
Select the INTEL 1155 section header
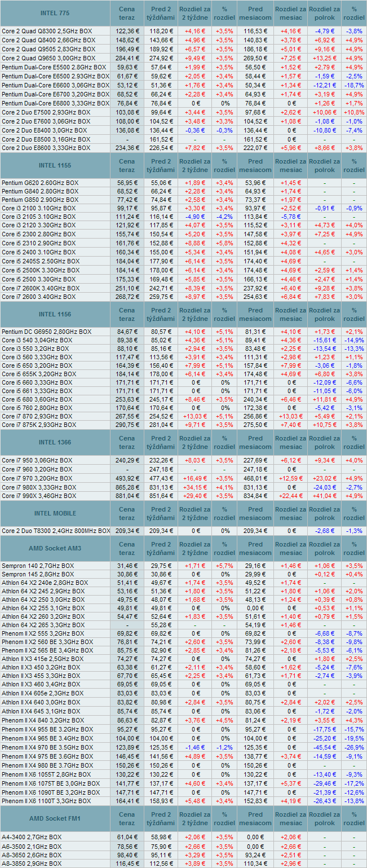pyautogui.click(x=55, y=165)
